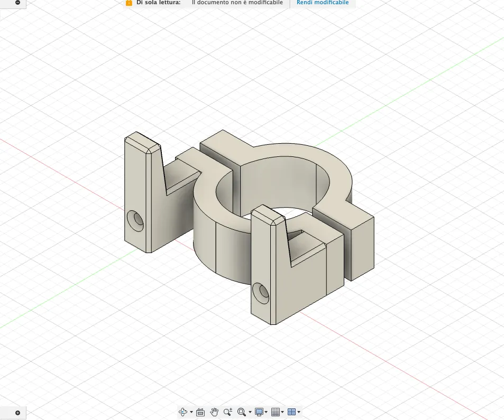Click the Zoom Window (Fit) icon
Image resolution: width=504 pixels, height=420 pixels.
tap(242, 412)
